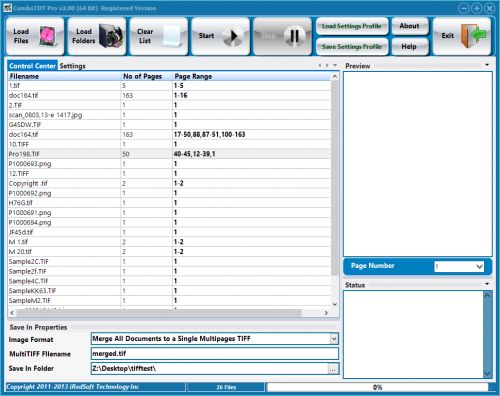
Task: Click horizontal scrollbar left arrow
Action: click(12, 313)
